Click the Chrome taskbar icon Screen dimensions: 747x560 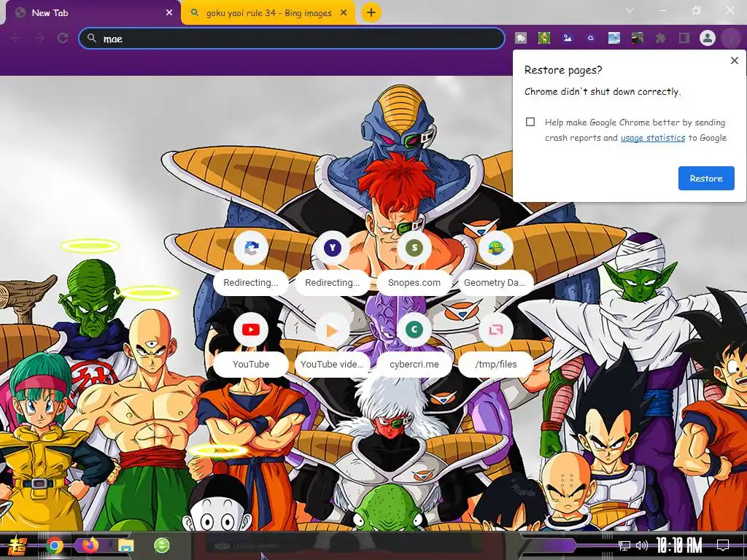pos(55,545)
